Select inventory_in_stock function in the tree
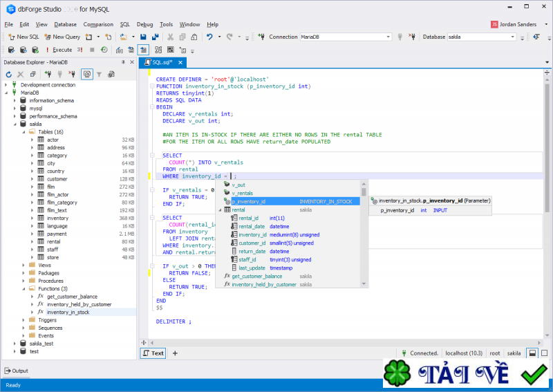Image resolution: width=553 pixels, height=392 pixels. coord(68,312)
